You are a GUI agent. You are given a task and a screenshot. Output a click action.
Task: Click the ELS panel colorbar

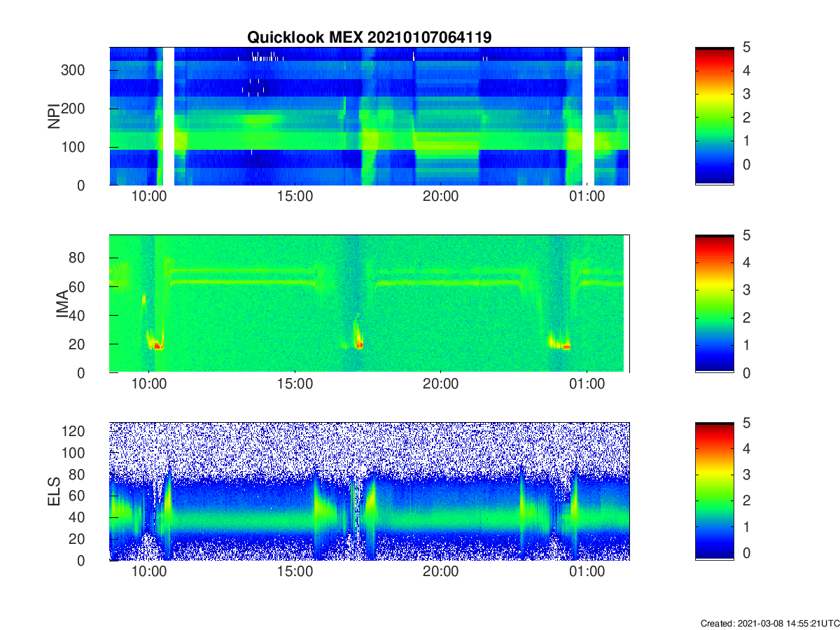click(x=715, y=491)
